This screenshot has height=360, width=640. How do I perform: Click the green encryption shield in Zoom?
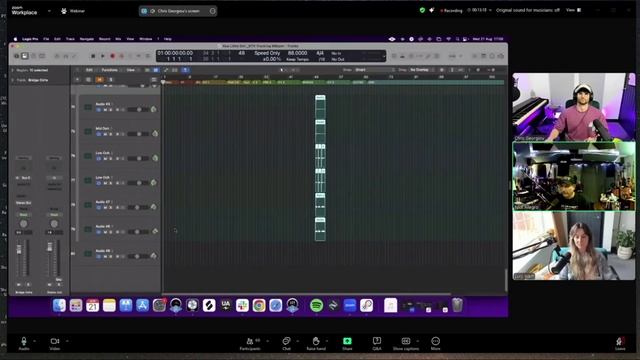422,10
